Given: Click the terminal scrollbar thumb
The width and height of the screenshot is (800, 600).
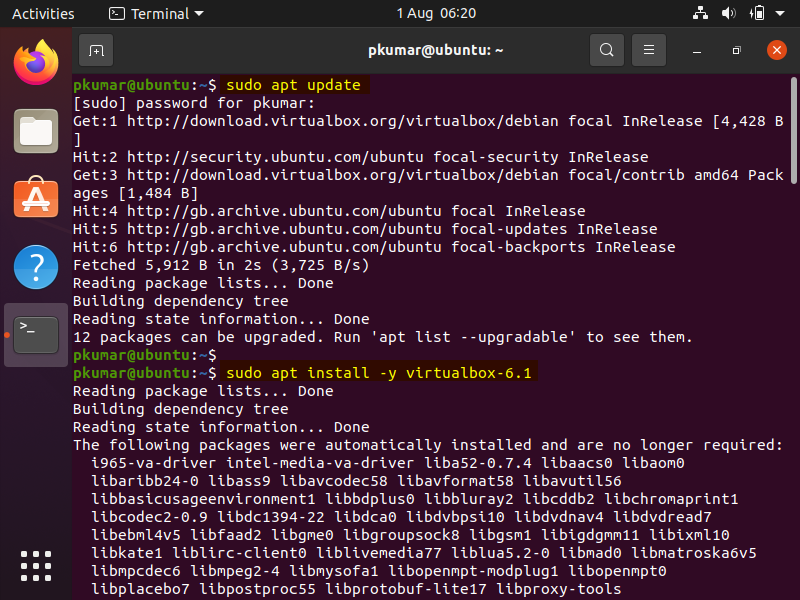Looking at the screenshot, I should click(x=793, y=130).
